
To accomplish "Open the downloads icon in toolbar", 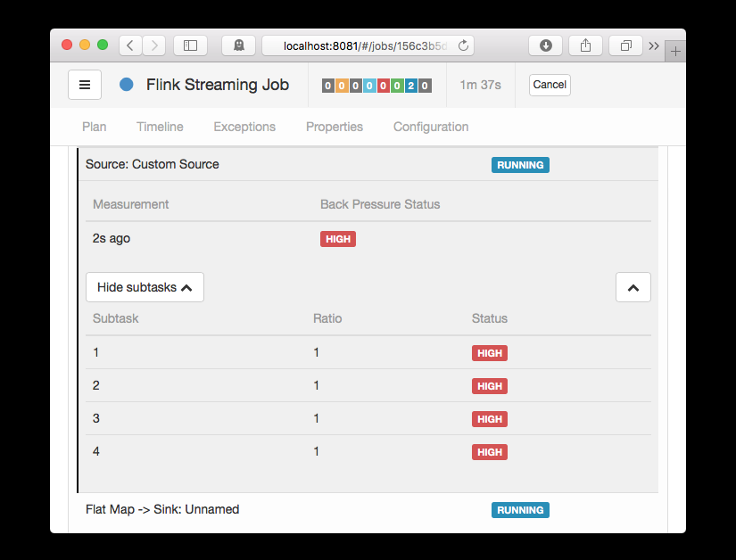I will click(x=545, y=45).
